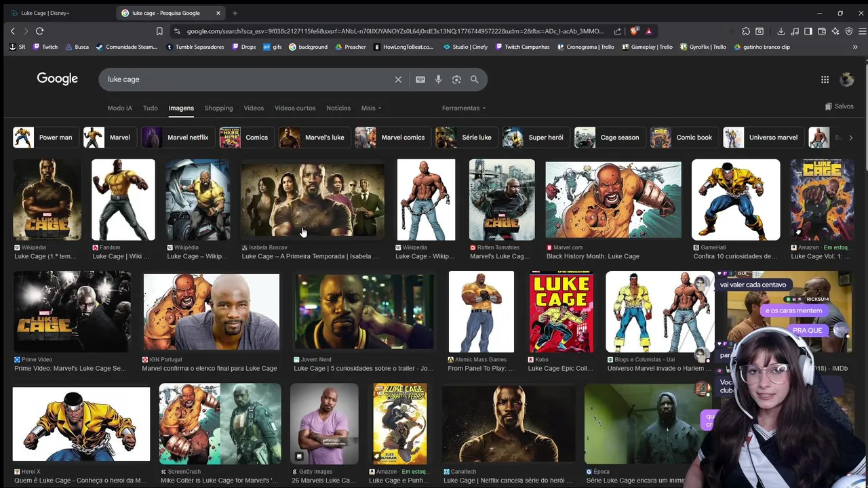Image resolution: width=868 pixels, height=488 pixels.
Task: Open the Comunidade Steam bookmark
Action: pos(127,47)
